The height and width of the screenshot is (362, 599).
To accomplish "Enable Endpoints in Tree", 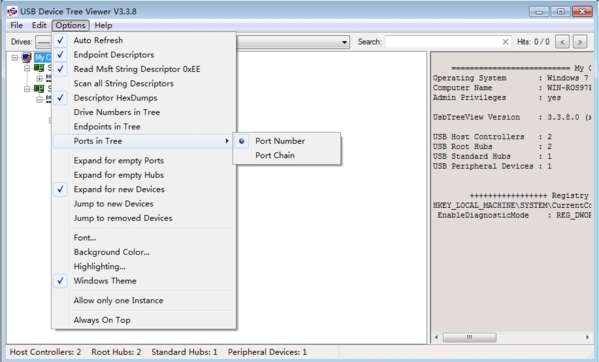I will [144, 126].
